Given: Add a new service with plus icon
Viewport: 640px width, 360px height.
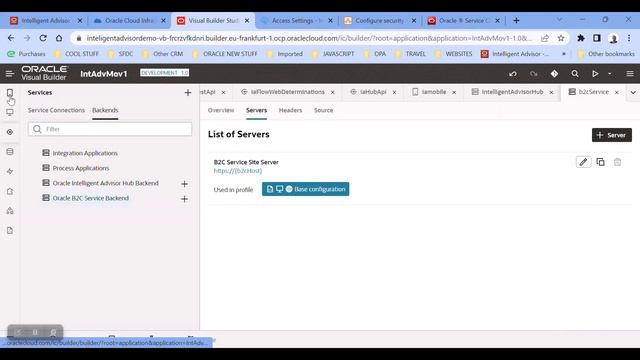Looking at the screenshot, I should click(x=188, y=93).
